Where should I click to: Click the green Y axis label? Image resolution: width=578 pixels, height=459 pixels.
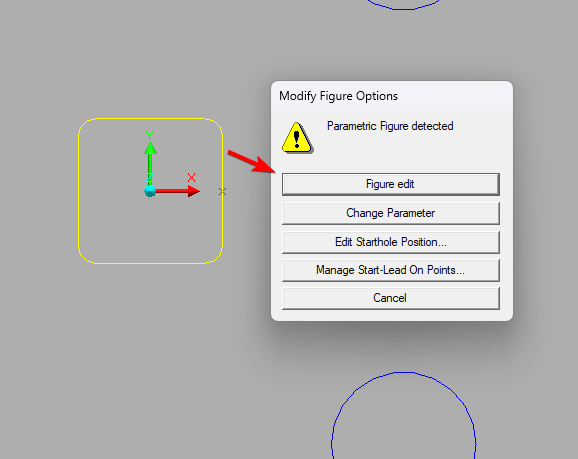tap(149, 135)
